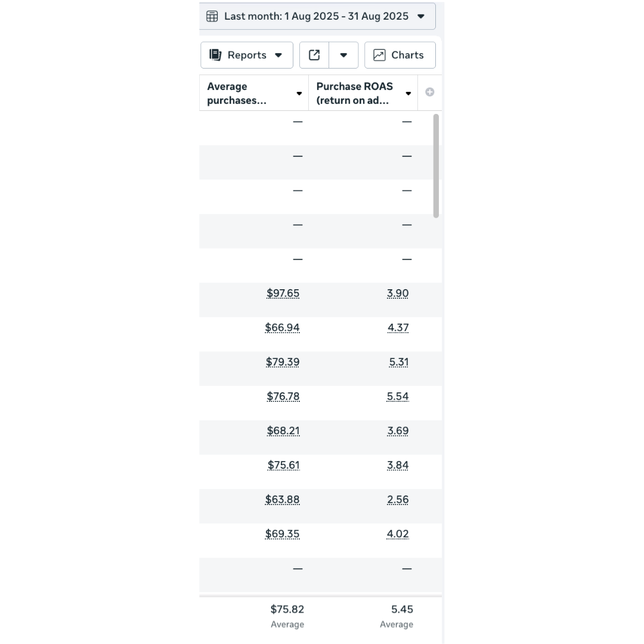Sort by Purchase ROAS column arrow
Image resolution: width=644 pixels, height=644 pixels.
408,94
